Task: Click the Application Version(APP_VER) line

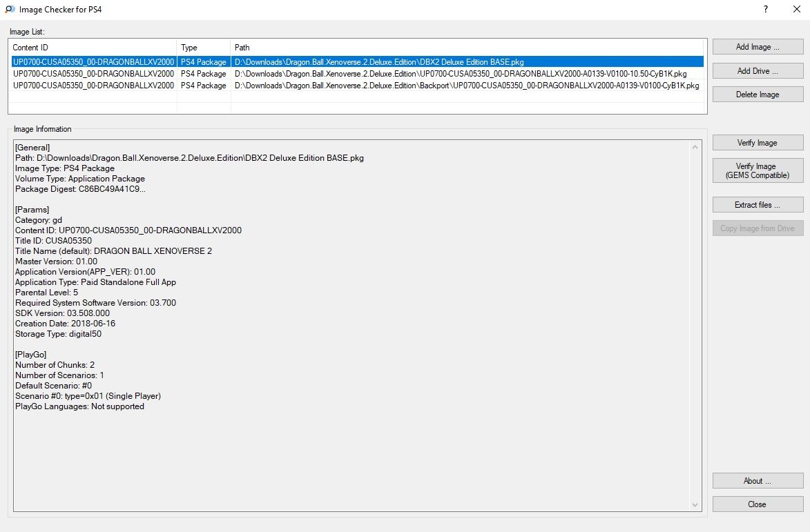Action: (85, 272)
